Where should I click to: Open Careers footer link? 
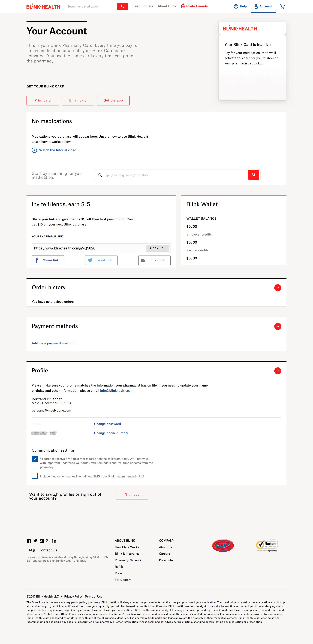164,554
